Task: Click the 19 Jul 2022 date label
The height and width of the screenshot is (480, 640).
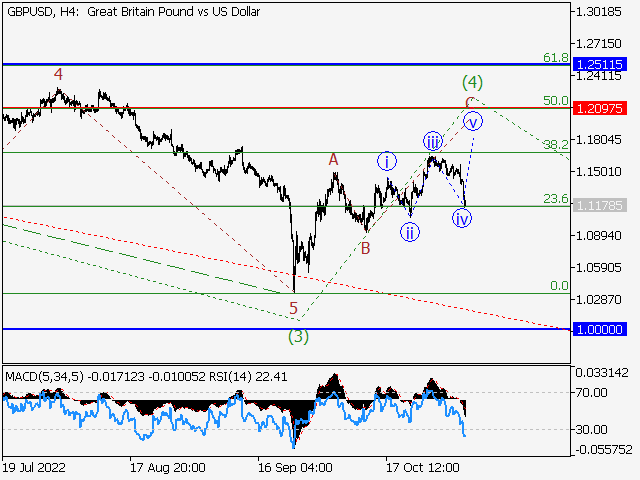Action: [34, 467]
